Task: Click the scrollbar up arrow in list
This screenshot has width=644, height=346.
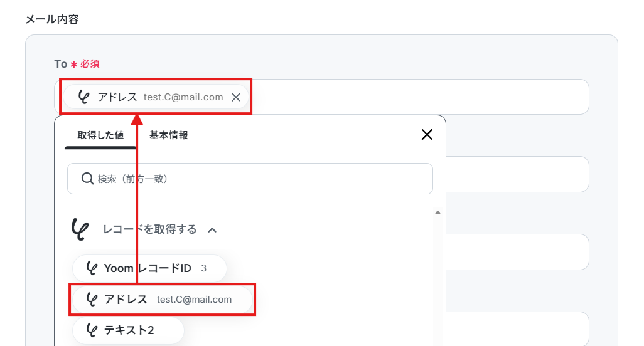Action: pyautogui.click(x=438, y=212)
